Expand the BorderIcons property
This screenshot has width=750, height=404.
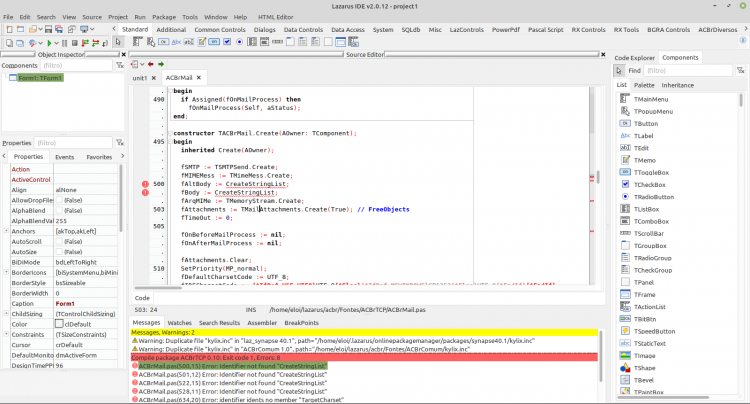[6, 272]
